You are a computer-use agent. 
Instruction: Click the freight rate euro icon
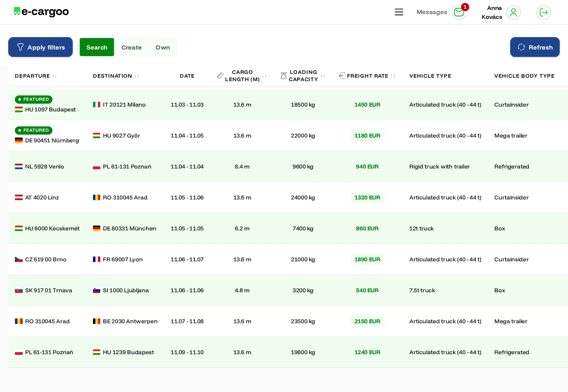342,76
